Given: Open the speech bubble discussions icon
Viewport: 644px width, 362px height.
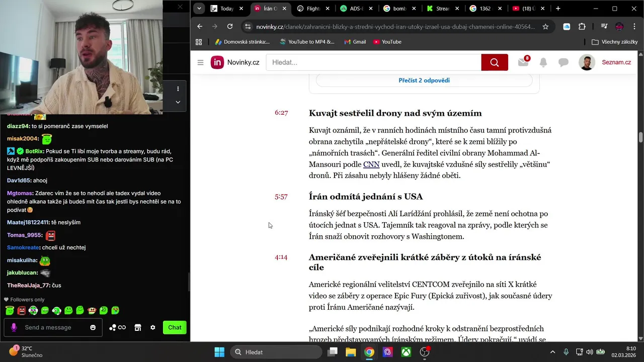Looking at the screenshot, I should (563, 62).
